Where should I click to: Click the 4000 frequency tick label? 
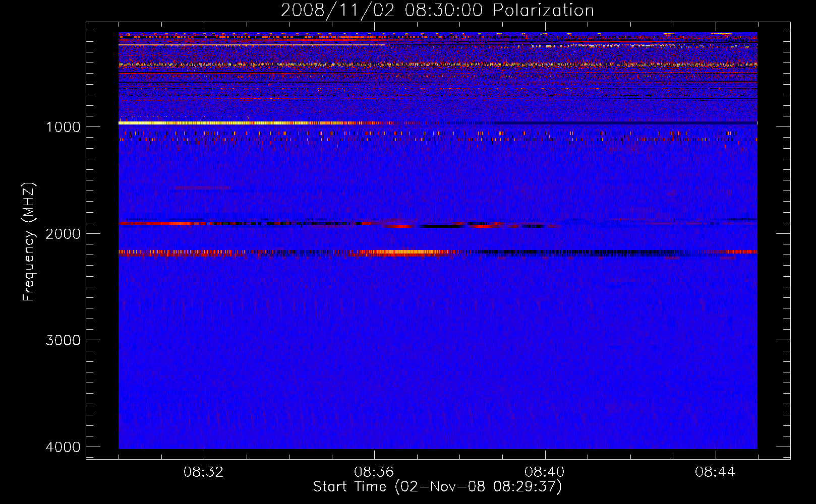(x=63, y=447)
